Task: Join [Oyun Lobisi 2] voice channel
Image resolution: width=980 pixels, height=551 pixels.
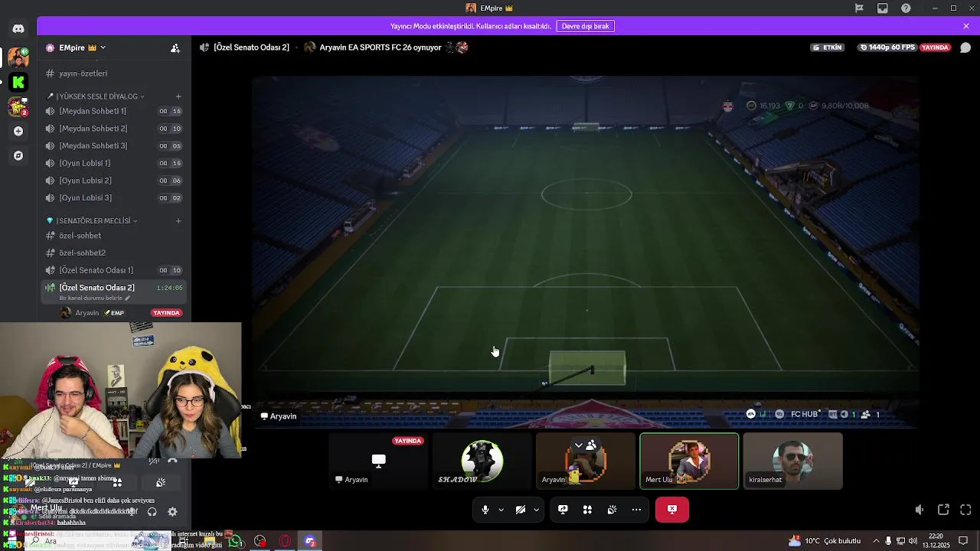Action: (x=115, y=181)
